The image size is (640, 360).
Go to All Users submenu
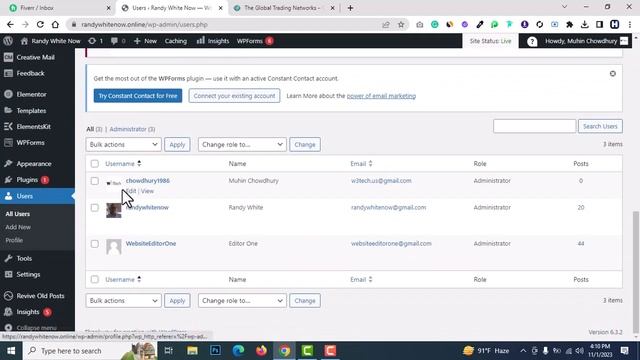point(18,214)
